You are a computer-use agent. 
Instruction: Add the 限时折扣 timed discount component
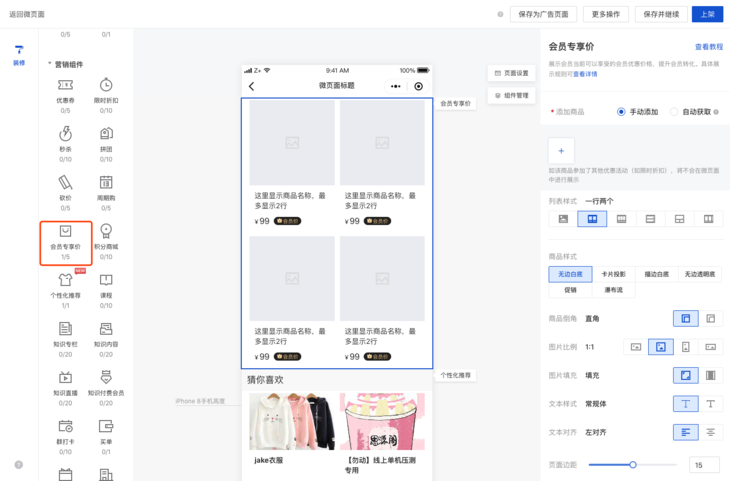coord(106,85)
